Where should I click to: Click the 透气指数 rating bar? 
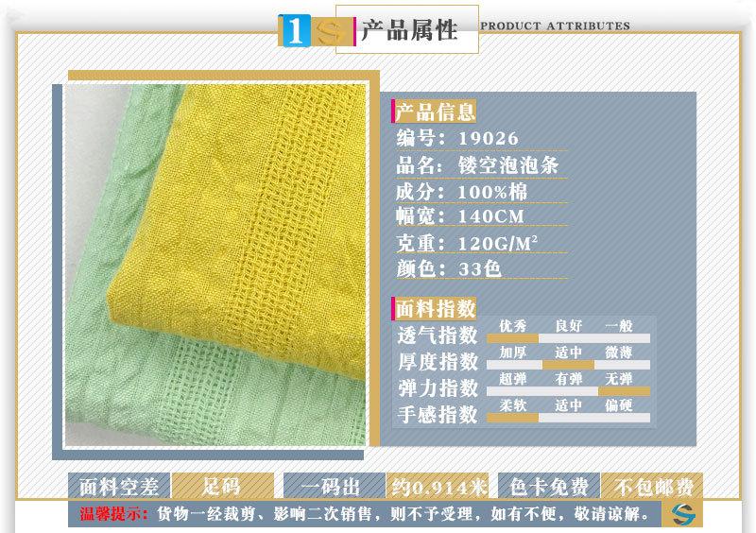568,337
